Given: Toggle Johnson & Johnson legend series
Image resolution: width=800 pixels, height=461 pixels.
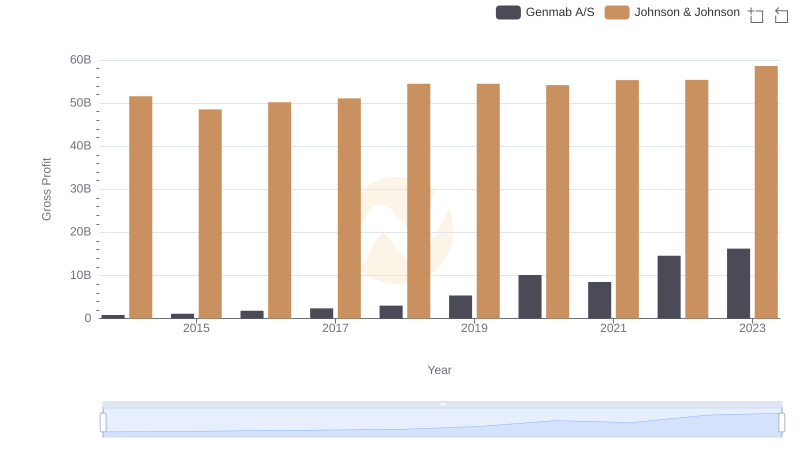Looking at the screenshot, I should 672,12.
